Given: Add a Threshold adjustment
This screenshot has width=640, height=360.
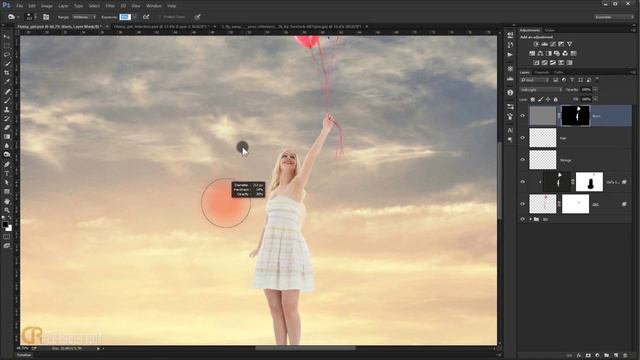Looking at the screenshot, I should click(553, 63).
